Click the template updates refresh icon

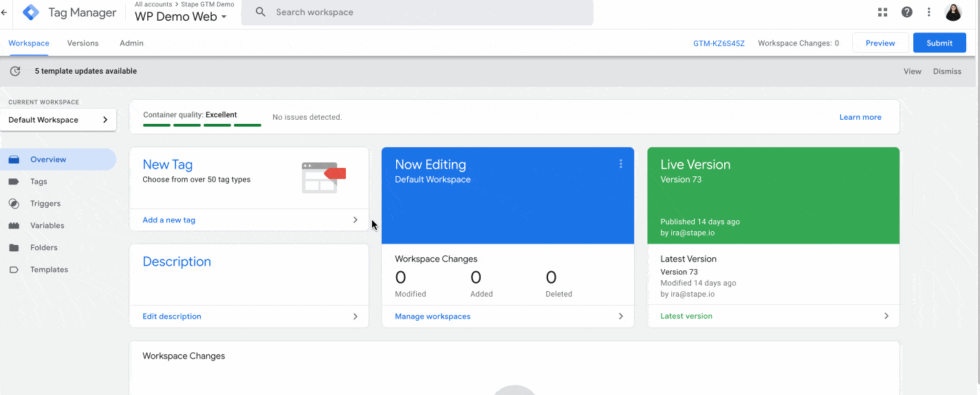point(15,71)
